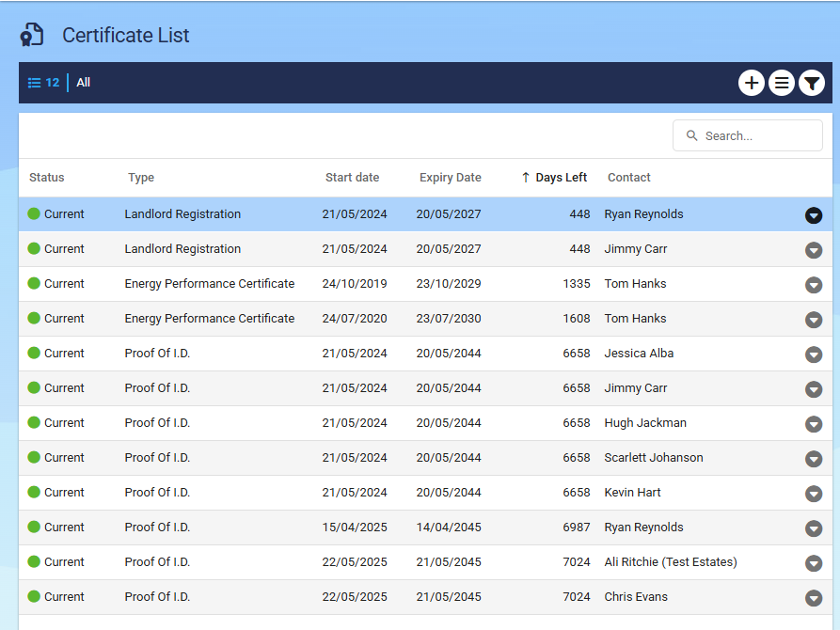The width and height of the screenshot is (840, 630).
Task: Open the row dropdown for Jessica Alba
Action: coord(814,354)
